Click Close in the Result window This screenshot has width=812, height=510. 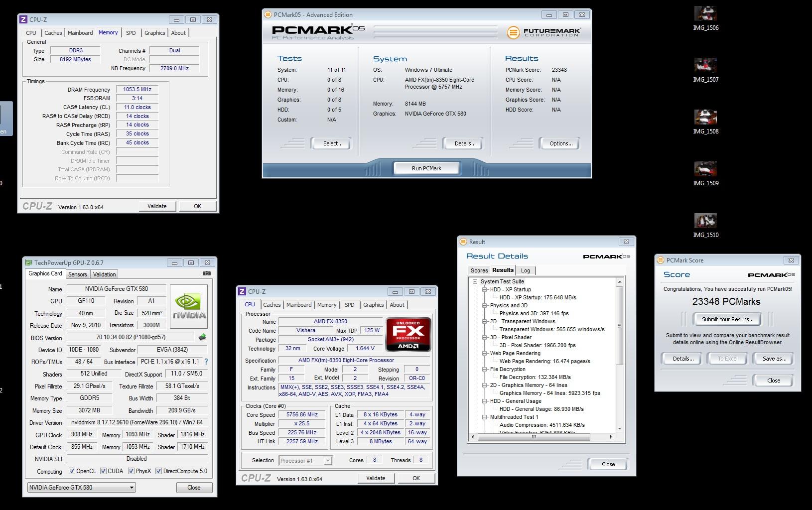[608, 464]
